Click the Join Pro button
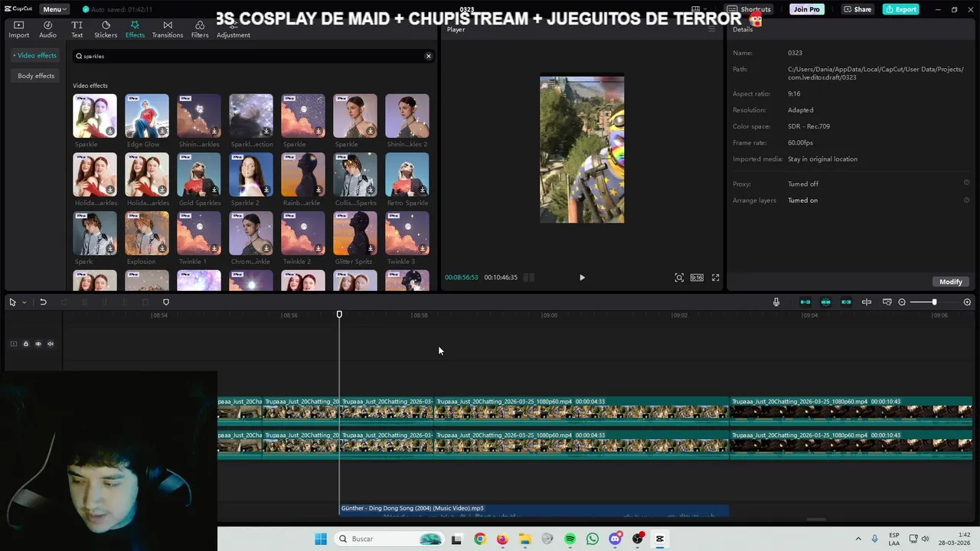 pos(806,9)
